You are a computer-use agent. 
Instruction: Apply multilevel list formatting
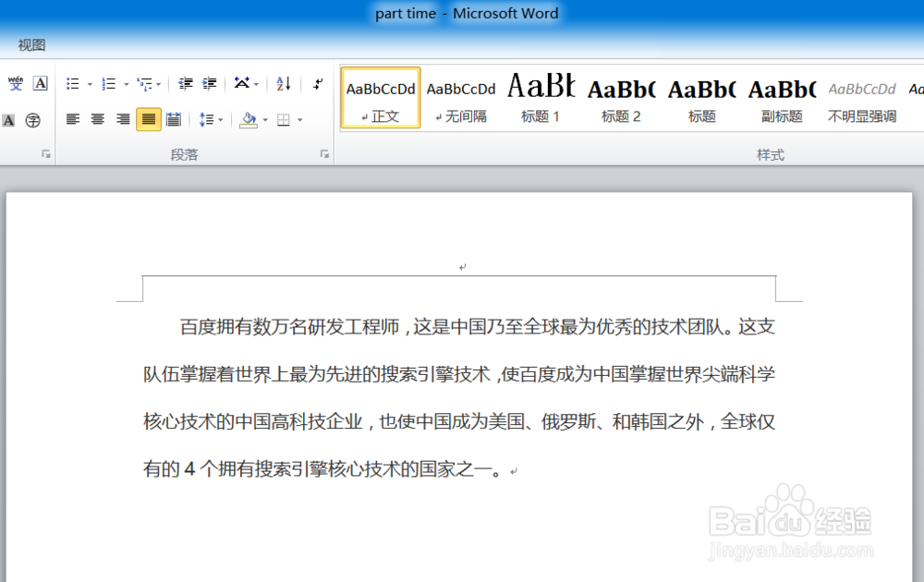coord(144,84)
